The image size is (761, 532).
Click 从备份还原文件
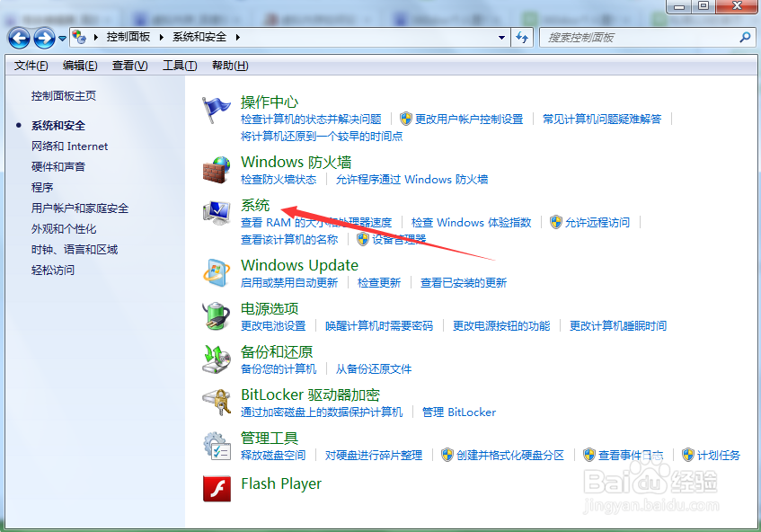tap(374, 369)
